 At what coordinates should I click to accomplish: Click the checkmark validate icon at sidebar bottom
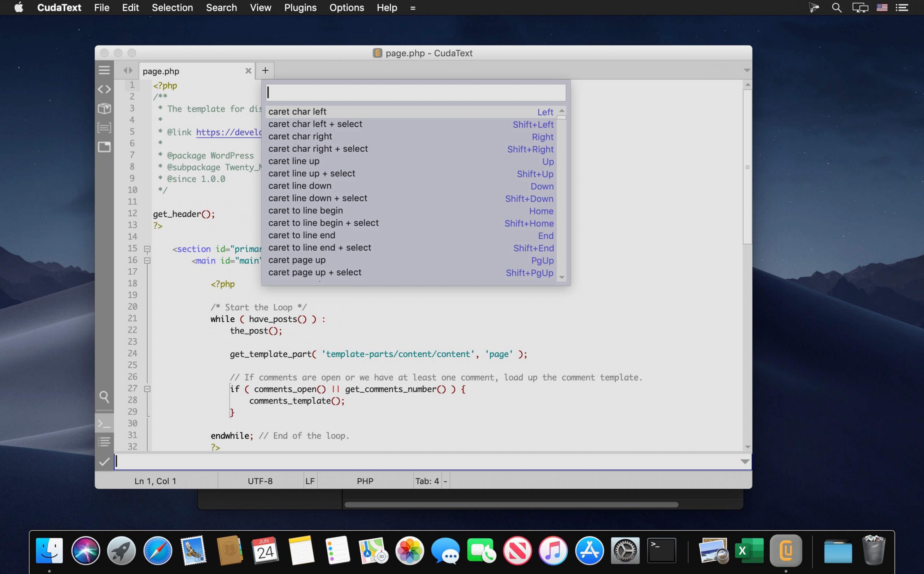104,462
